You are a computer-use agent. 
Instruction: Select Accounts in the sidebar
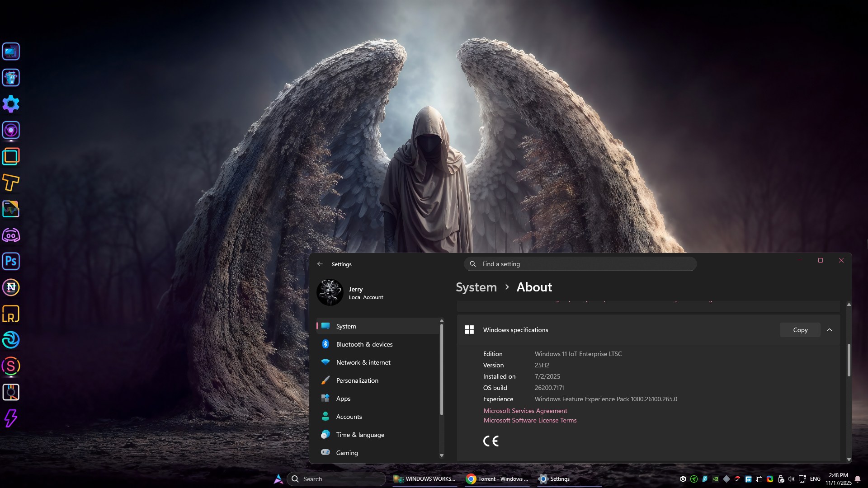(349, 417)
